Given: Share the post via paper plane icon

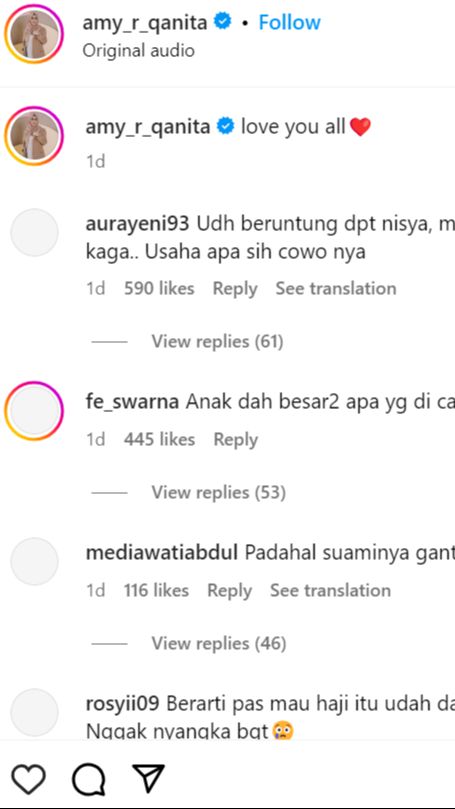Looking at the screenshot, I should (149, 779).
